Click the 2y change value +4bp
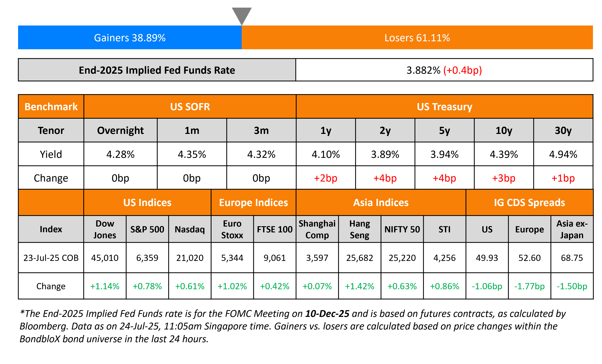This screenshot has height=364, width=602. (x=385, y=178)
